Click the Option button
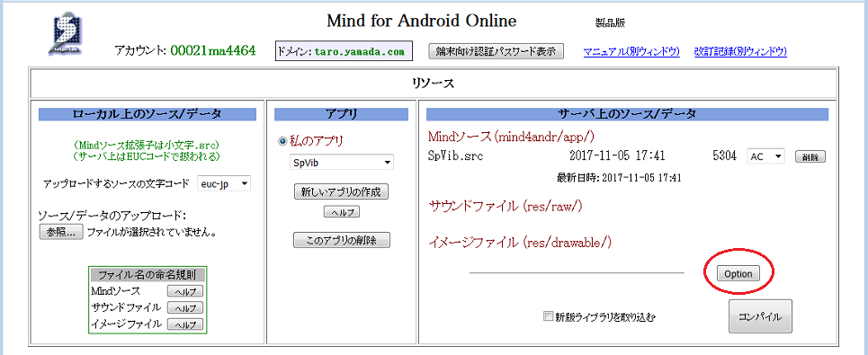This screenshot has width=868, height=355. pos(738,274)
